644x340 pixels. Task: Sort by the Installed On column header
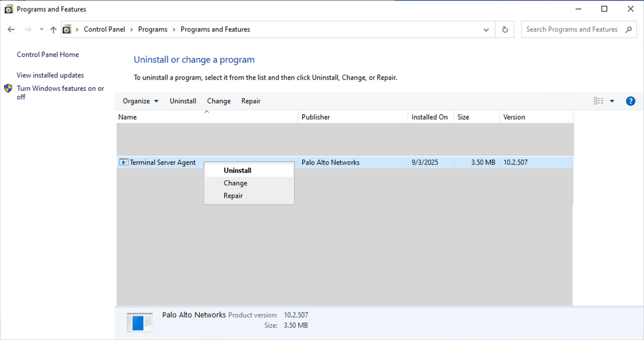(431, 117)
